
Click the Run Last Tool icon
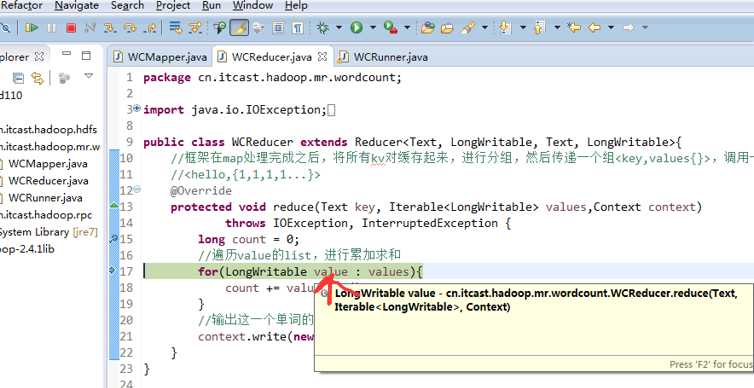coord(390,28)
